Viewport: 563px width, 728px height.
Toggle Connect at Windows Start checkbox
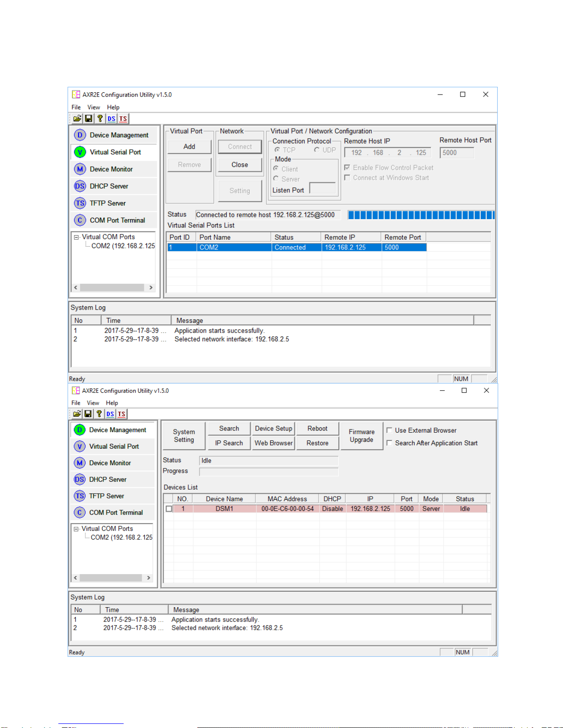point(347,178)
